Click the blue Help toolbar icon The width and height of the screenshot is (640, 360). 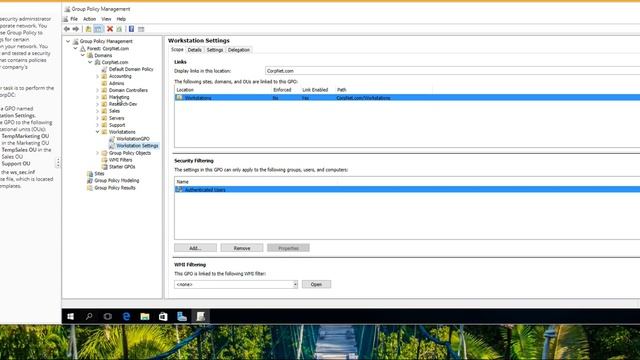click(131, 29)
